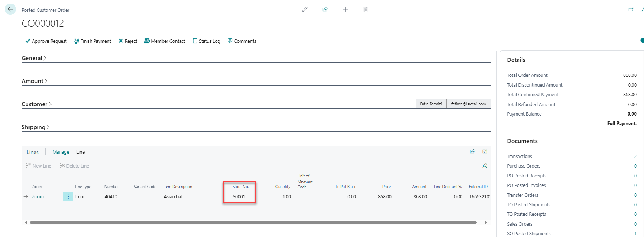Screen dimensions: 644x237
Task: Expand the Customer section
Action: pyautogui.click(x=36, y=104)
